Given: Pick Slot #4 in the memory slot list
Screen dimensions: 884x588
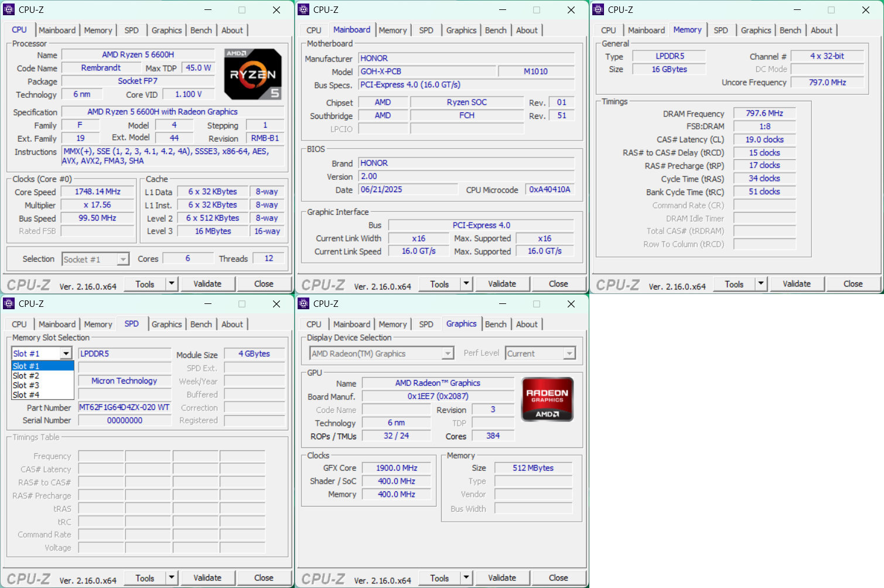Looking at the screenshot, I should click(26, 395).
